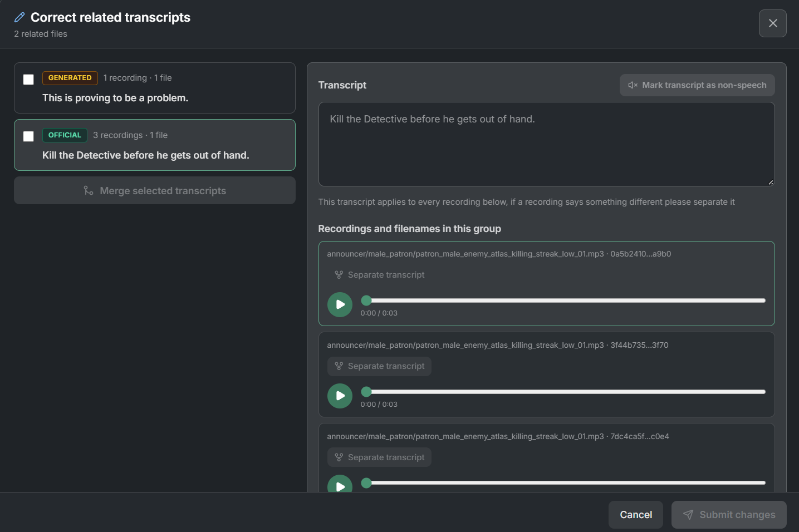Screen dimensions: 799x532
Task: Click into the Transcript text area
Action: click(x=546, y=144)
